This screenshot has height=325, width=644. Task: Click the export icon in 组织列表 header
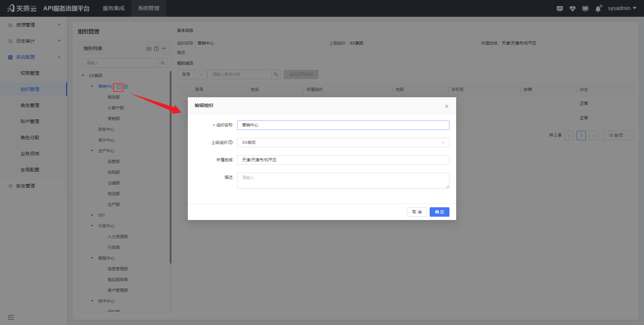(x=156, y=48)
